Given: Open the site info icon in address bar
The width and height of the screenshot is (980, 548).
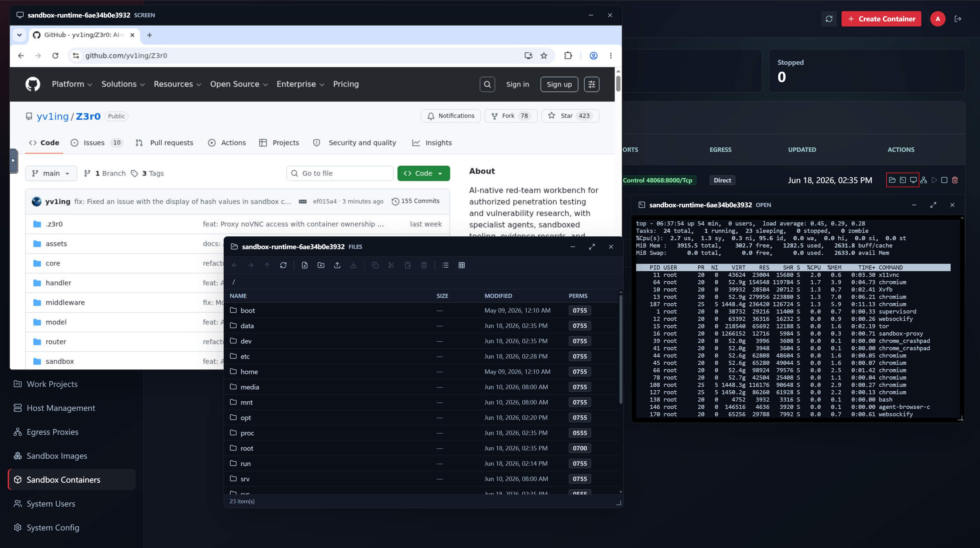Looking at the screenshot, I should (76, 56).
